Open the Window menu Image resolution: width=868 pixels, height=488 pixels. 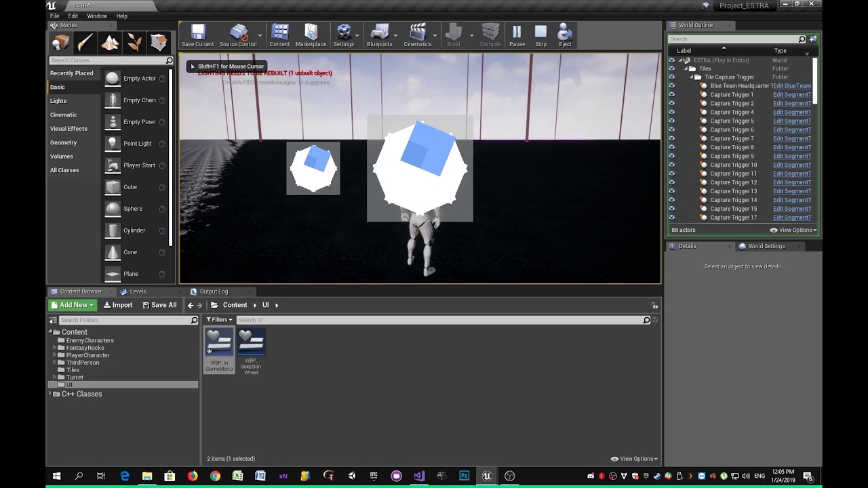coord(97,16)
